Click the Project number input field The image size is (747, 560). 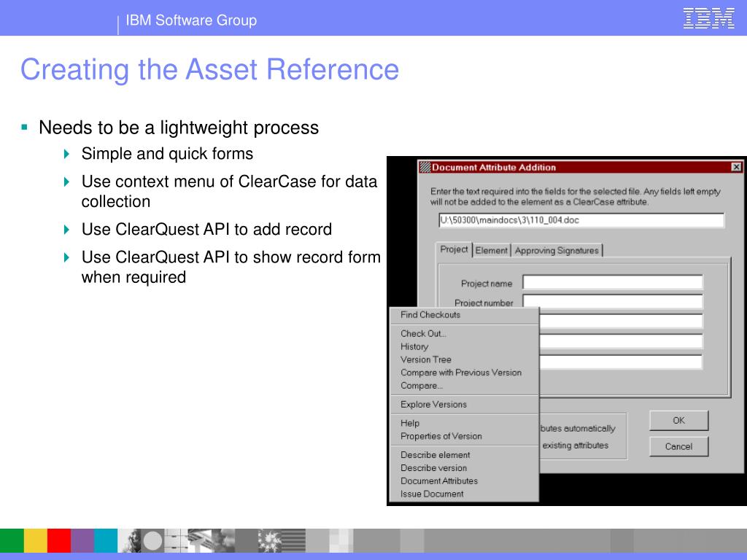point(612,301)
